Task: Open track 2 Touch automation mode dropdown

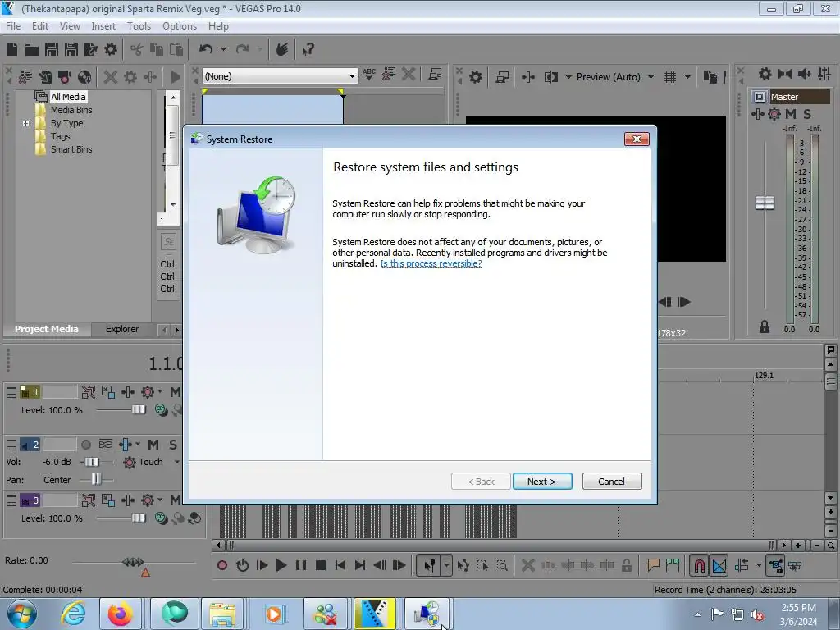Action: coord(176,462)
